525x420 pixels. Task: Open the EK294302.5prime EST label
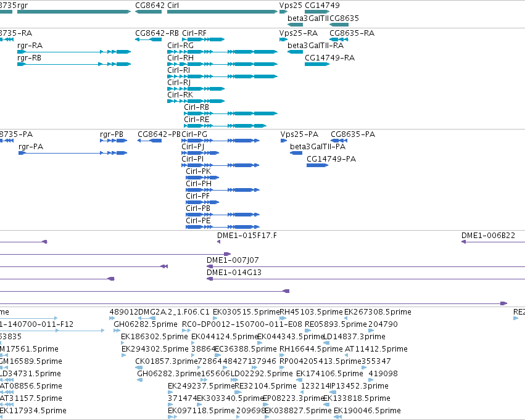pyautogui.click(x=155, y=349)
